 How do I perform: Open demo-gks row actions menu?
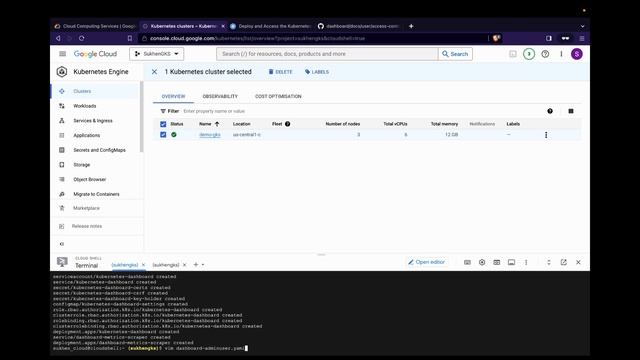pos(546,135)
